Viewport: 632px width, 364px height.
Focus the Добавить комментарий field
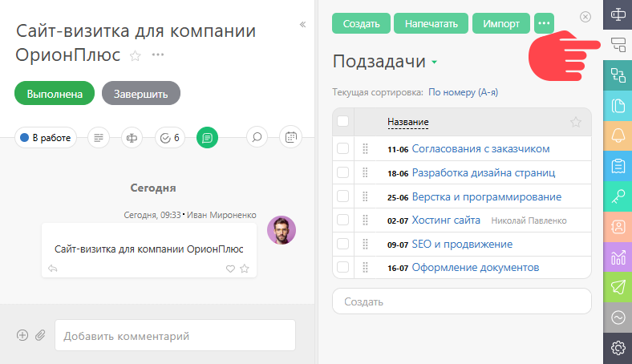pyautogui.click(x=175, y=335)
